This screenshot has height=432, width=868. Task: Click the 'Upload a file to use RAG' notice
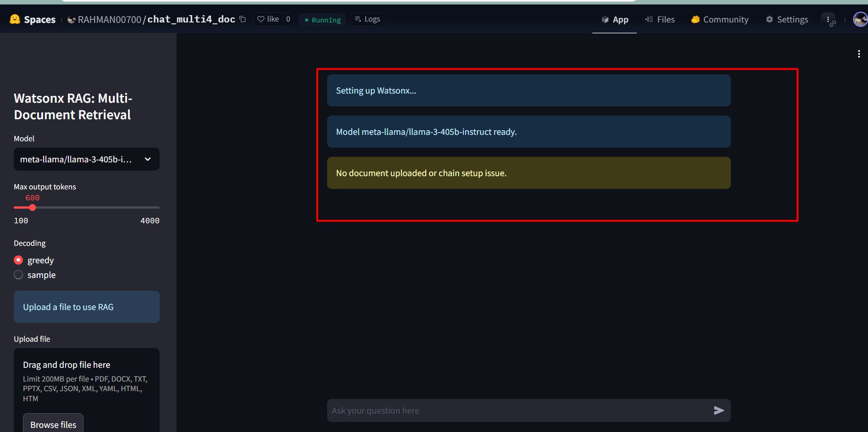coord(87,307)
